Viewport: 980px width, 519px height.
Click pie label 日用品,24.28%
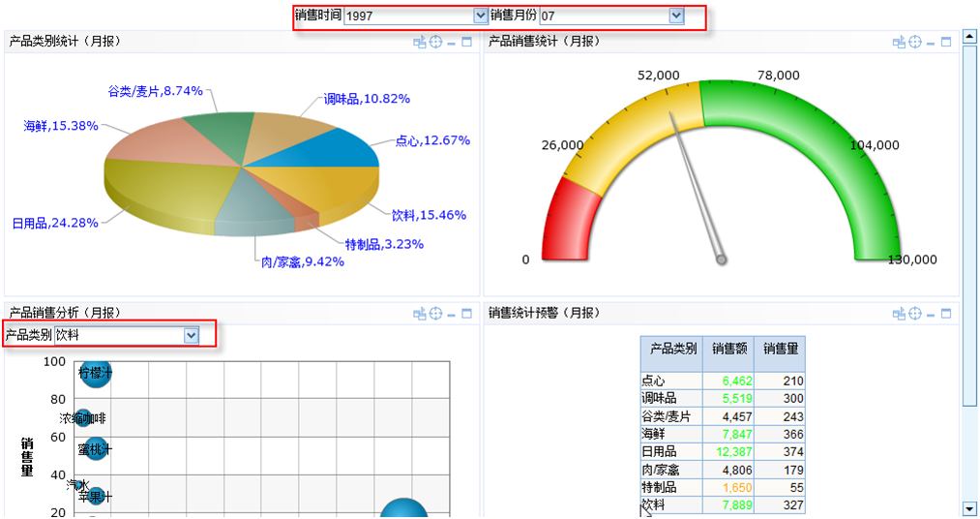[55, 224]
